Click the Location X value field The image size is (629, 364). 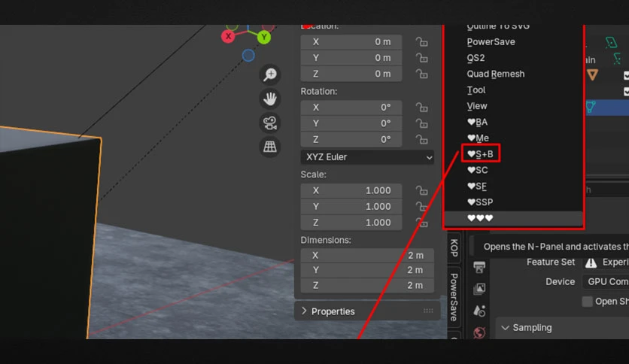point(351,41)
